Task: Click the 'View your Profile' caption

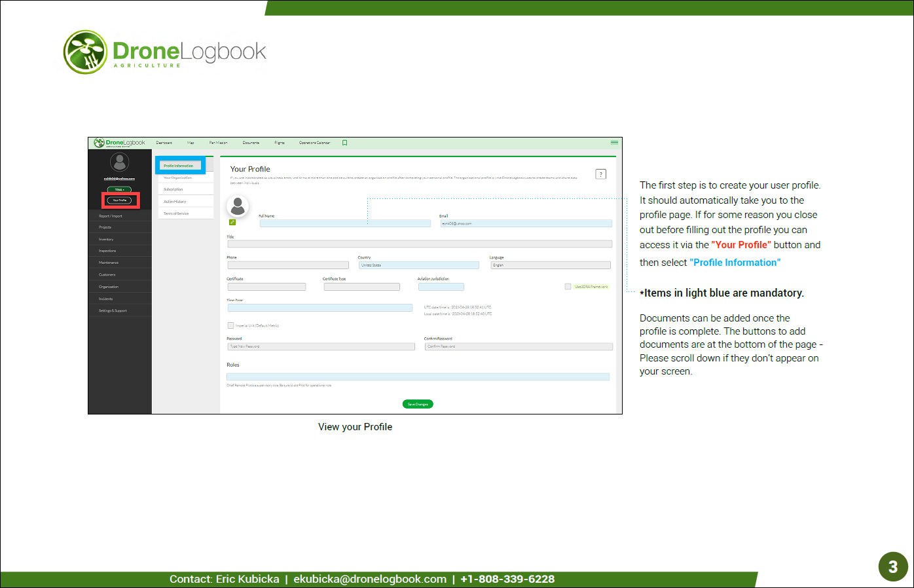Action: point(356,427)
